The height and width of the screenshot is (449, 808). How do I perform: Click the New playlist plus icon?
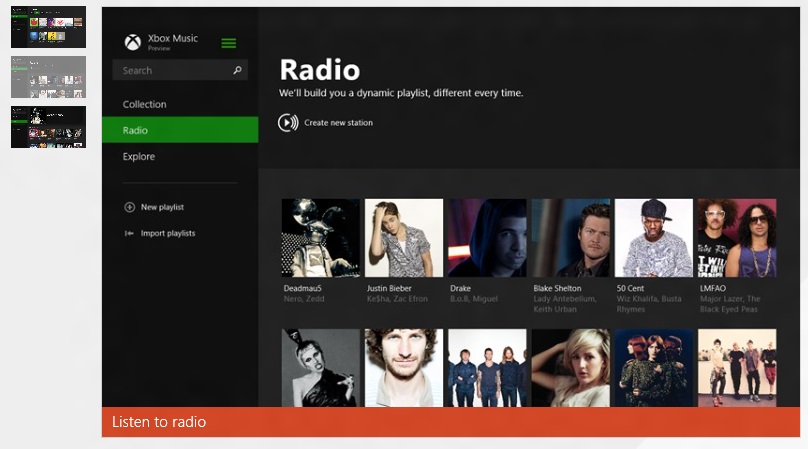[x=129, y=207]
